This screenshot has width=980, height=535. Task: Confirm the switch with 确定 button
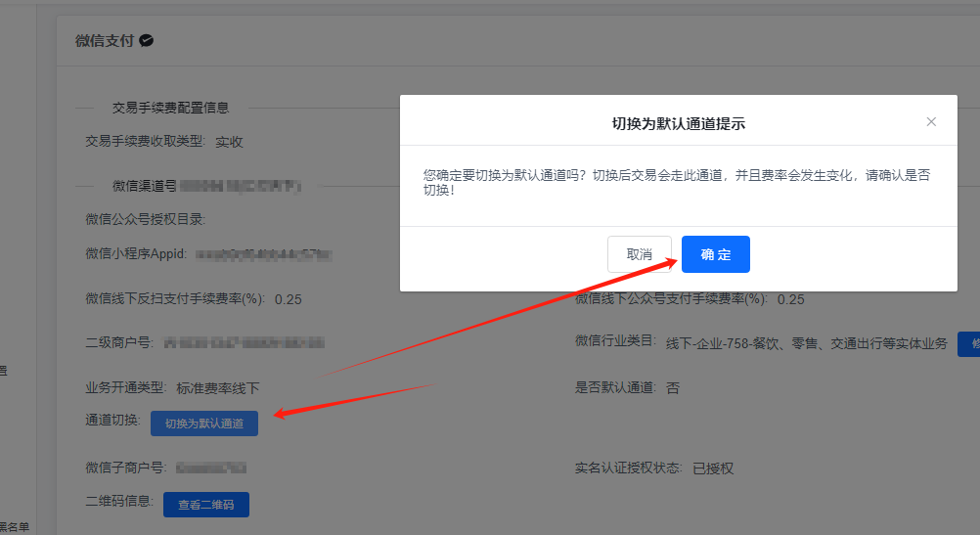click(x=715, y=254)
